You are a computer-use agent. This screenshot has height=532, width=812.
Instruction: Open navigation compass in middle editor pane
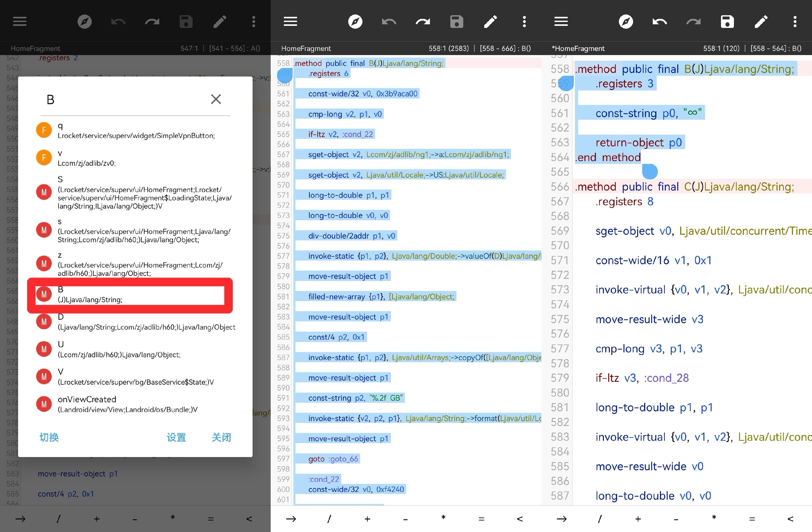(x=355, y=21)
